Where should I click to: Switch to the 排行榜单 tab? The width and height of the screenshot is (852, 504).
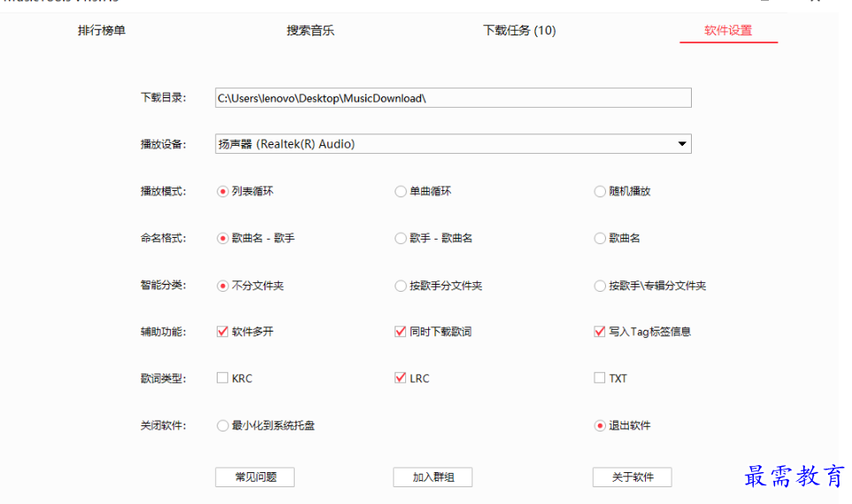(x=102, y=30)
